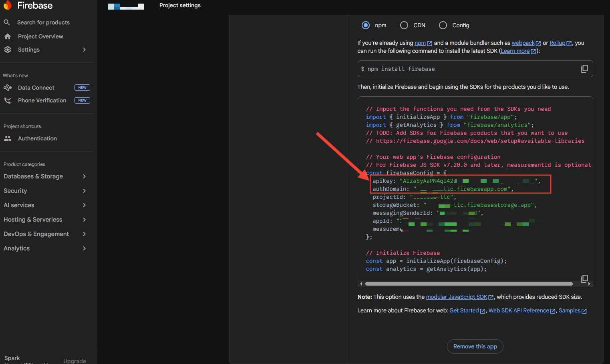
Task: Click external link icon beside Learn more
Action: (x=533, y=51)
